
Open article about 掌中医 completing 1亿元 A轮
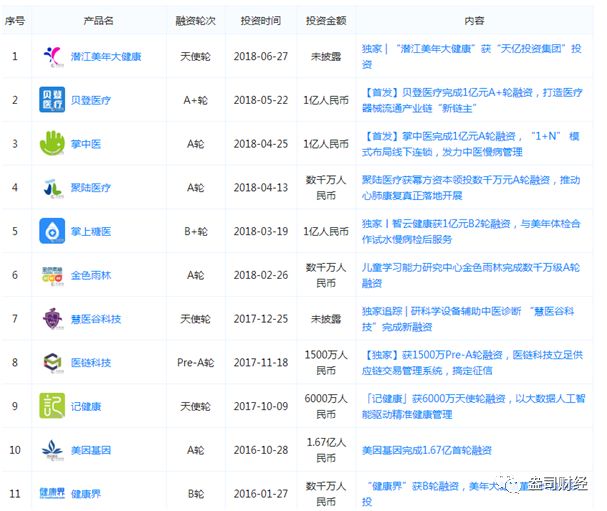[470, 144]
